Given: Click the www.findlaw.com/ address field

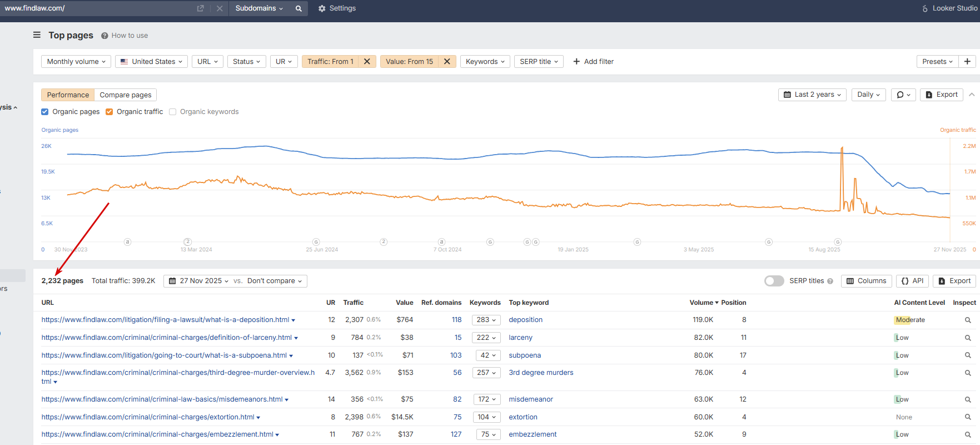Looking at the screenshot, I should (x=97, y=8).
